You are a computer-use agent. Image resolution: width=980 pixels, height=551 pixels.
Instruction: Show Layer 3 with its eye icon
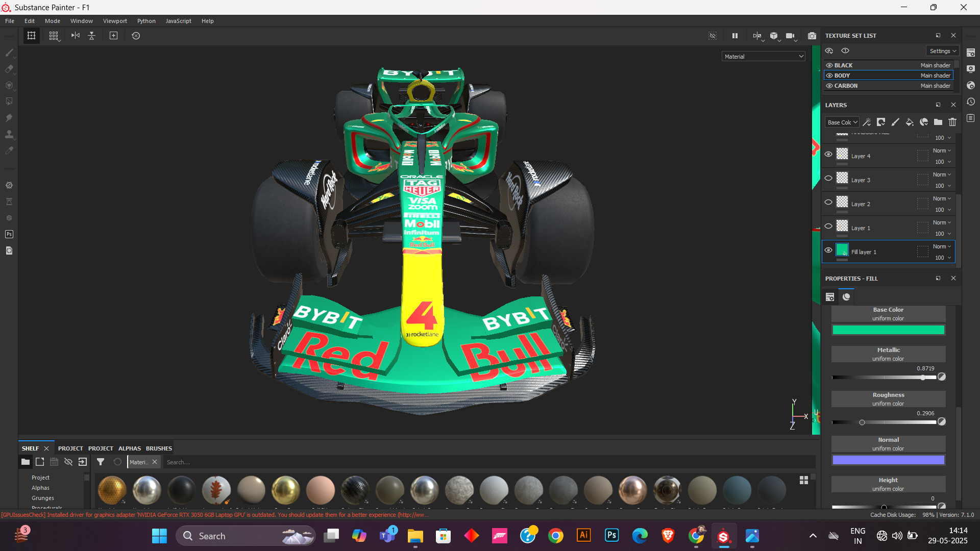(x=828, y=178)
